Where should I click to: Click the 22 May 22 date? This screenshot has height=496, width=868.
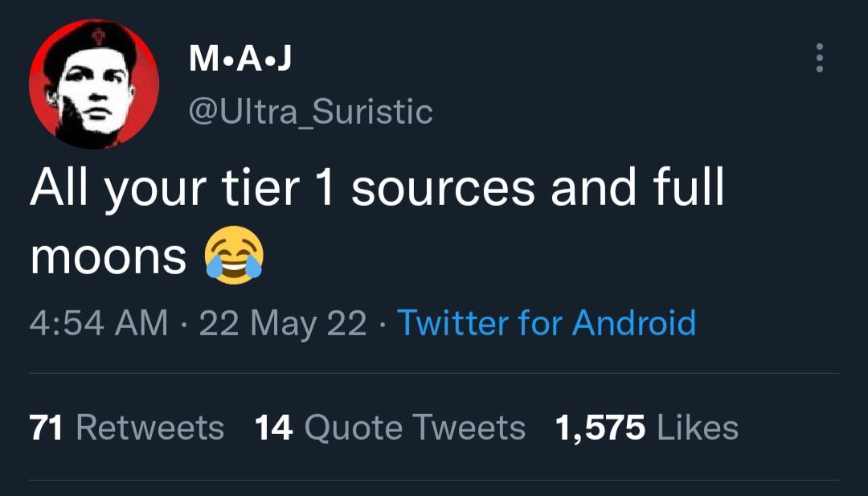[x=282, y=323]
